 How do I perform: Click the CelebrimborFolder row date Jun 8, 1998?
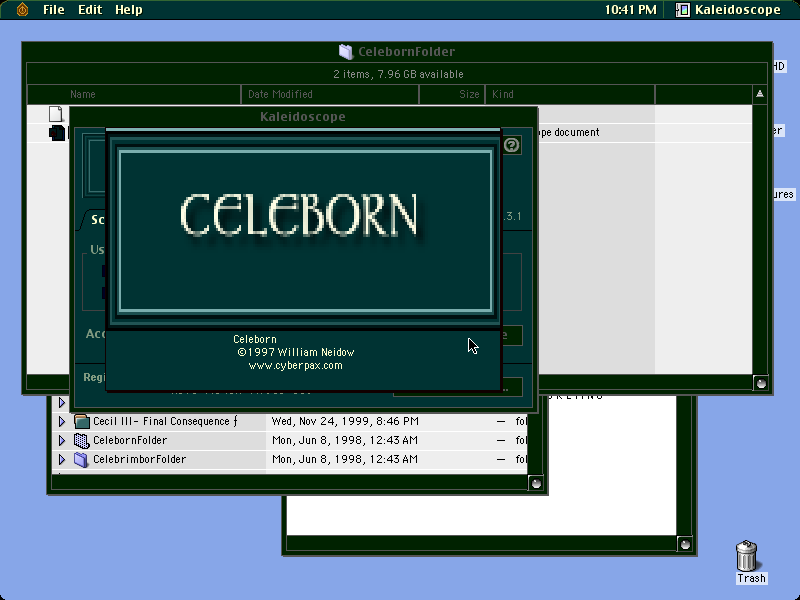pos(345,459)
